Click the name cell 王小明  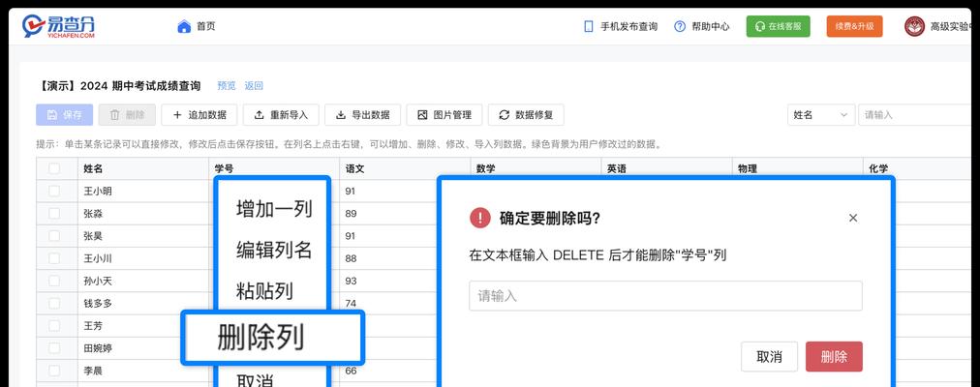coord(143,191)
